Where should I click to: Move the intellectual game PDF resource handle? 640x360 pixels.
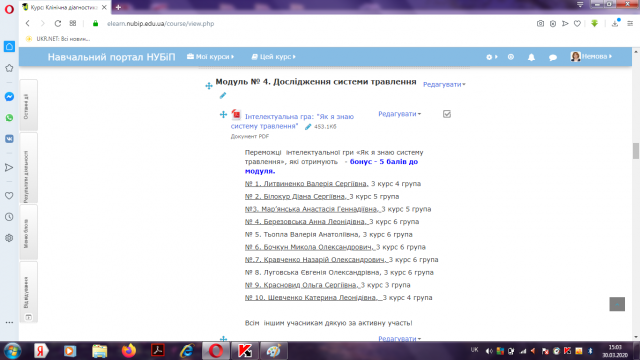click(223, 114)
